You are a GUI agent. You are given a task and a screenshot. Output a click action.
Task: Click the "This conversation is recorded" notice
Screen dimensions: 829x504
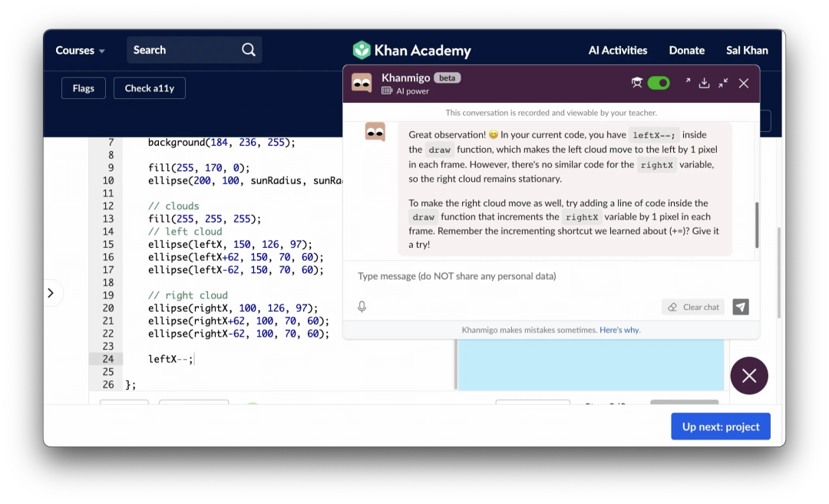(551, 113)
